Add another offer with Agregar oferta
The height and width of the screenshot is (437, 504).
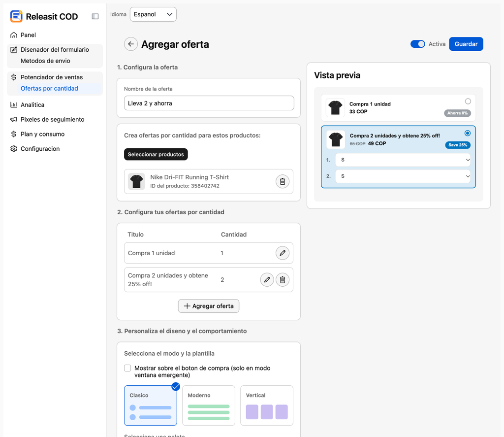[209, 306]
